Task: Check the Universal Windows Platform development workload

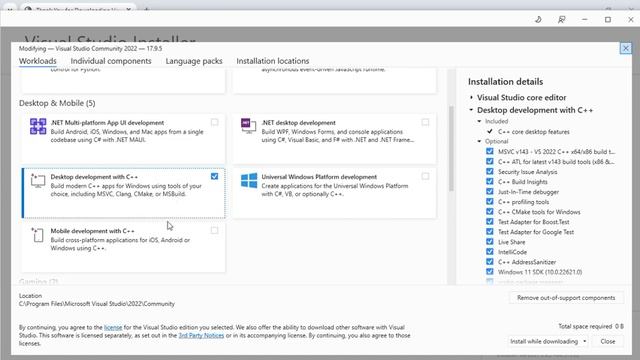Action: (x=425, y=176)
